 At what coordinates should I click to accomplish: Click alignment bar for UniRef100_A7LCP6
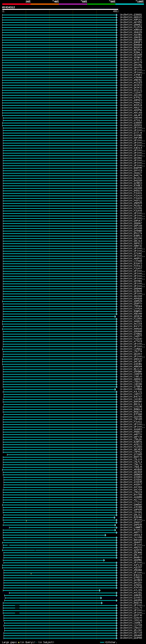pos(52,590)
